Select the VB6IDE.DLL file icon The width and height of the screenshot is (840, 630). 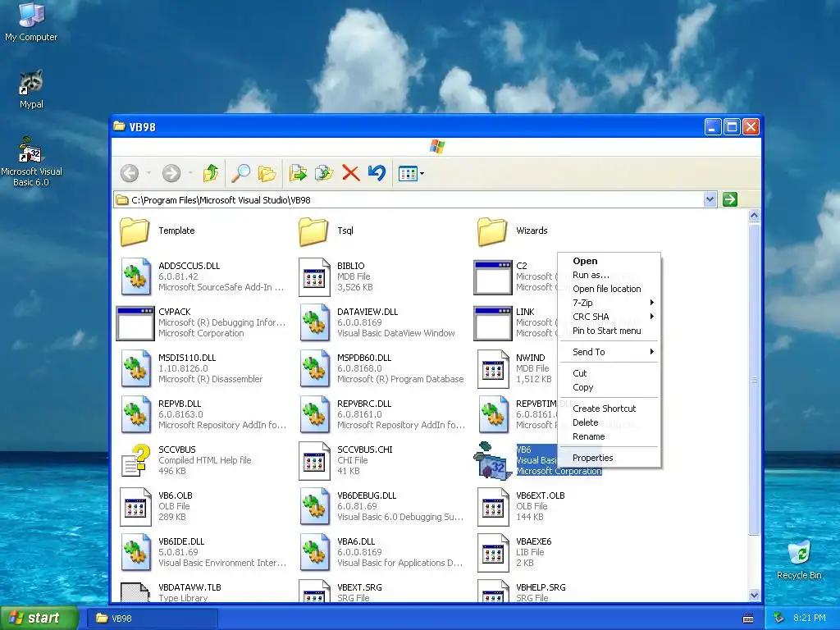point(135,553)
